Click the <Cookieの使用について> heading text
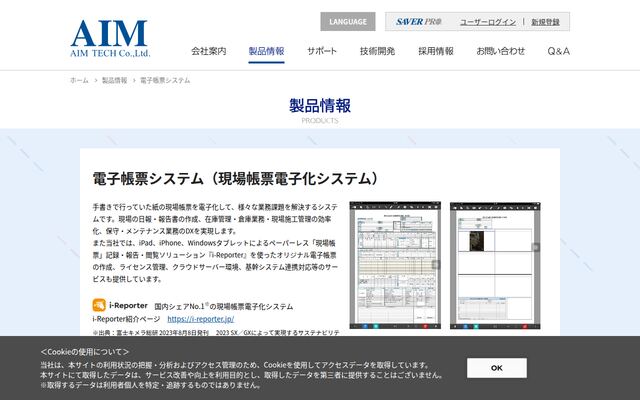This screenshot has height=400, width=640. click(x=84, y=351)
